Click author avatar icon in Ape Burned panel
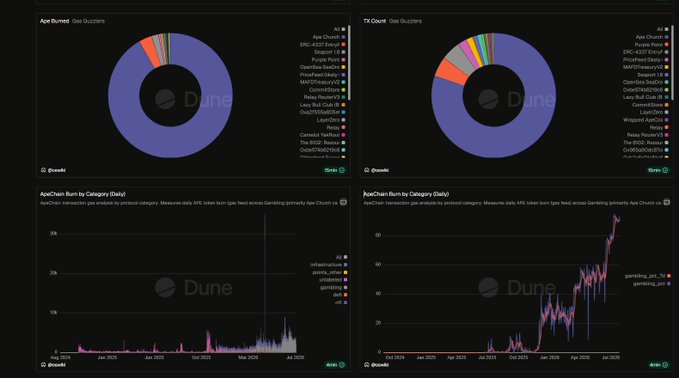This screenshot has width=679, height=378. pyautogui.click(x=43, y=170)
